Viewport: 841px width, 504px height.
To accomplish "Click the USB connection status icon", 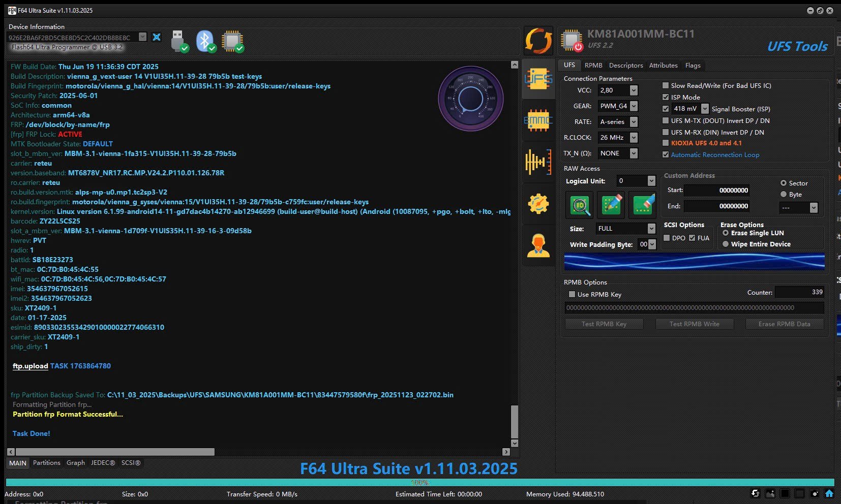I will [x=179, y=41].
